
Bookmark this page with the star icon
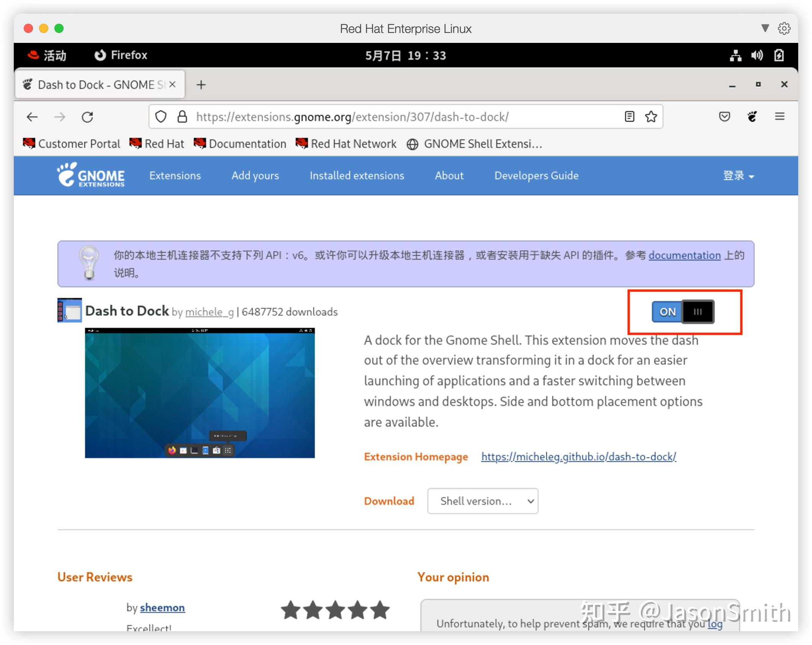click(x=651, y=116)
